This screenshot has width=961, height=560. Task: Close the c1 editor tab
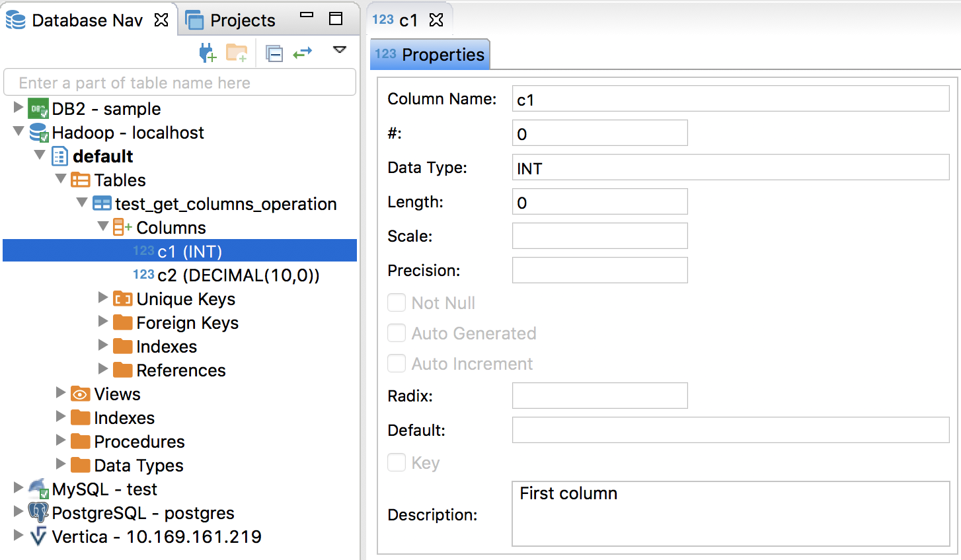(x=436, y=20)
